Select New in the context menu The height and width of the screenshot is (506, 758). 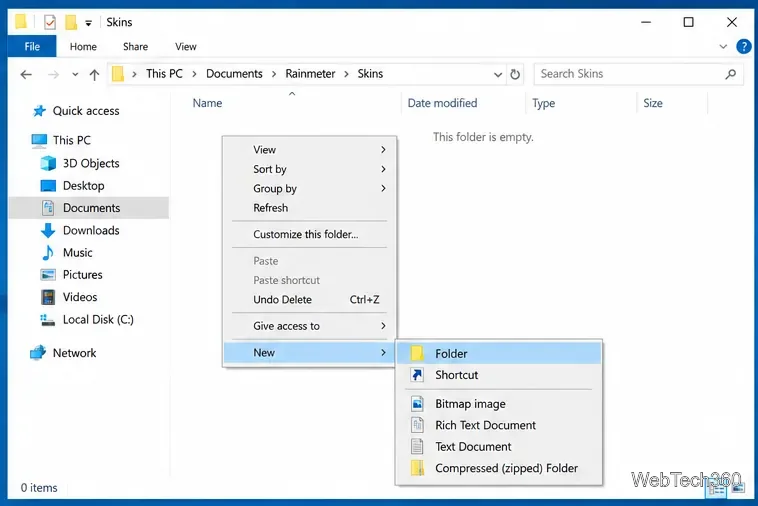pyautogui.click(x=309, y=353)
